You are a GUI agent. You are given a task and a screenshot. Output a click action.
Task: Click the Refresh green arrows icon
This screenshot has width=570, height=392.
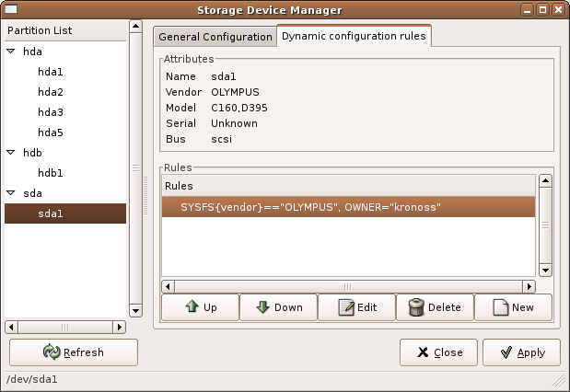click(52, 352)
